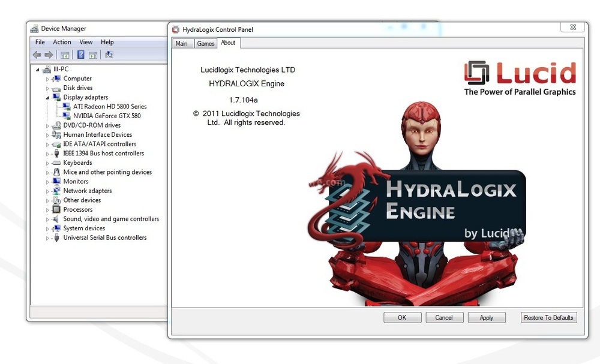Click the Apply button
The width and height of the screenshot is (600, 364).
(x=487, y=317)
